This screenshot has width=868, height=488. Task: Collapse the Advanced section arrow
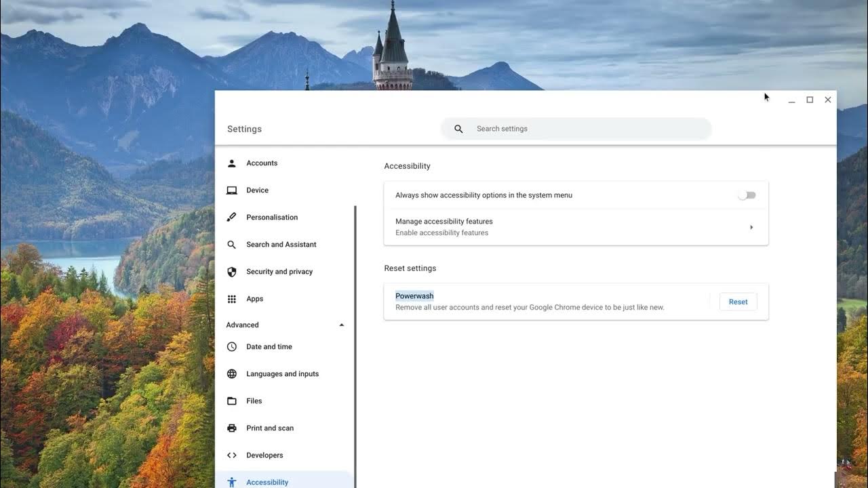click(x=342, y=325)
